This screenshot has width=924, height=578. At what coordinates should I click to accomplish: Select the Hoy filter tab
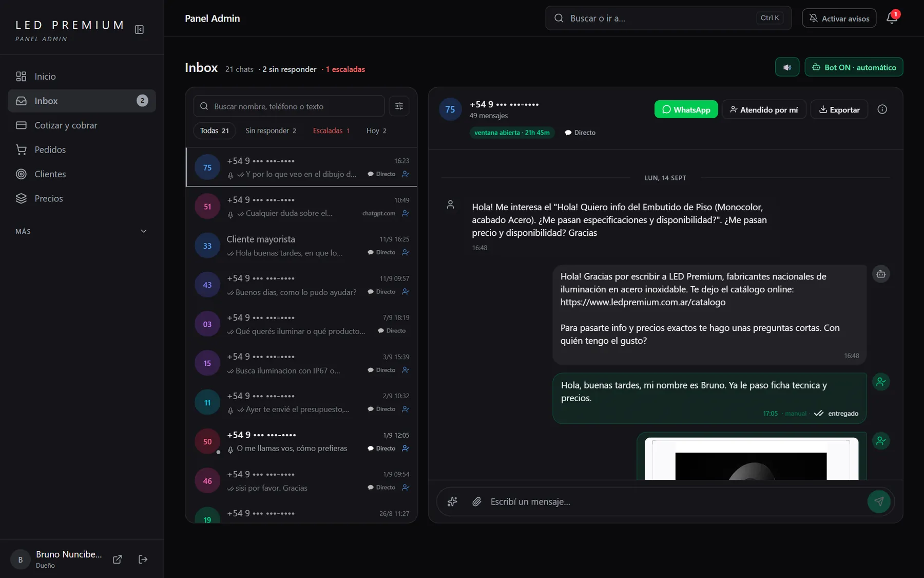tap(376, 131)
